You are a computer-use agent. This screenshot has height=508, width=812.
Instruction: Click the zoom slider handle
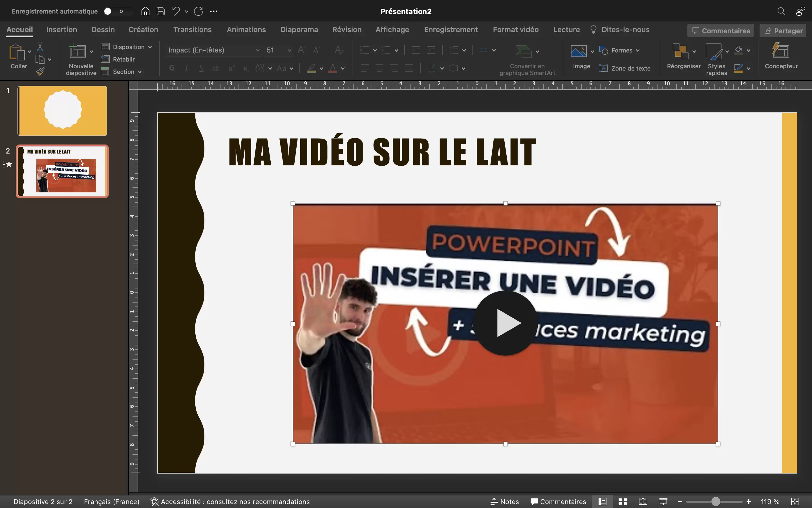(716, 502)
